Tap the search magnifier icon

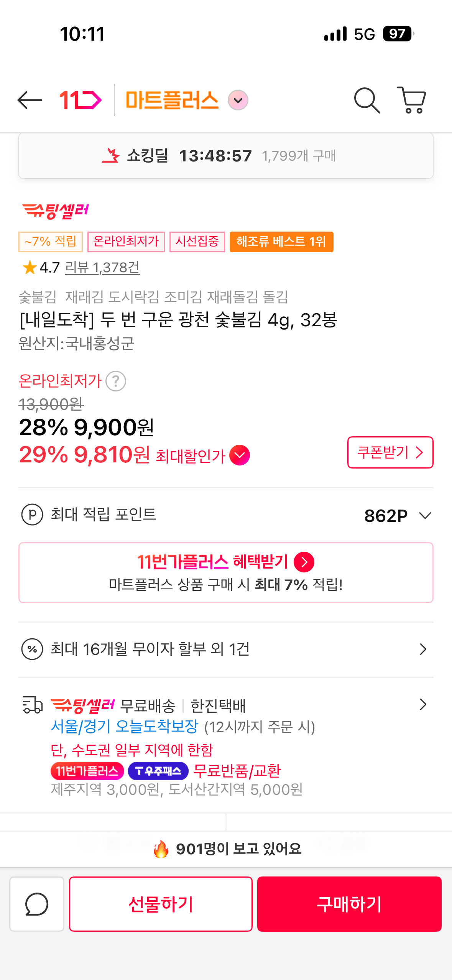[367, 100]
